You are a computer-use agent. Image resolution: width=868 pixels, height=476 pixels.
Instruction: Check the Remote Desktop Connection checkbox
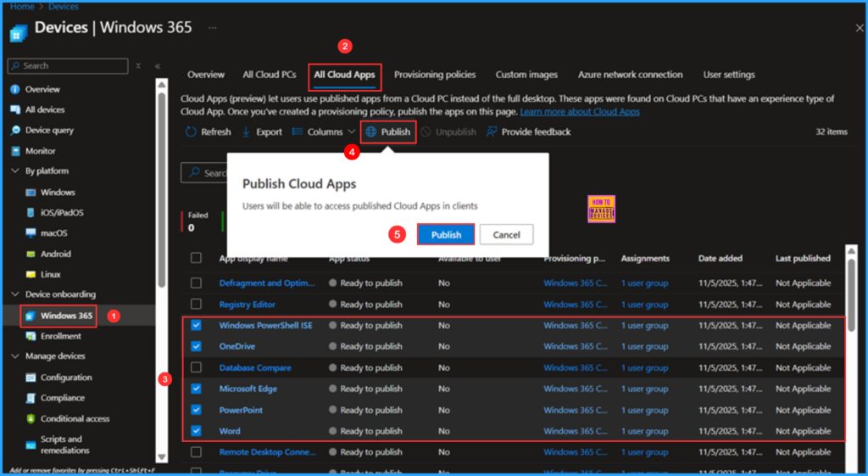point(196,452)
